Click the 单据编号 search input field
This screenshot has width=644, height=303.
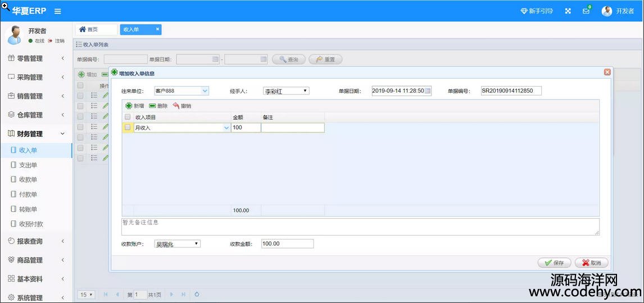tap(126, 59)
